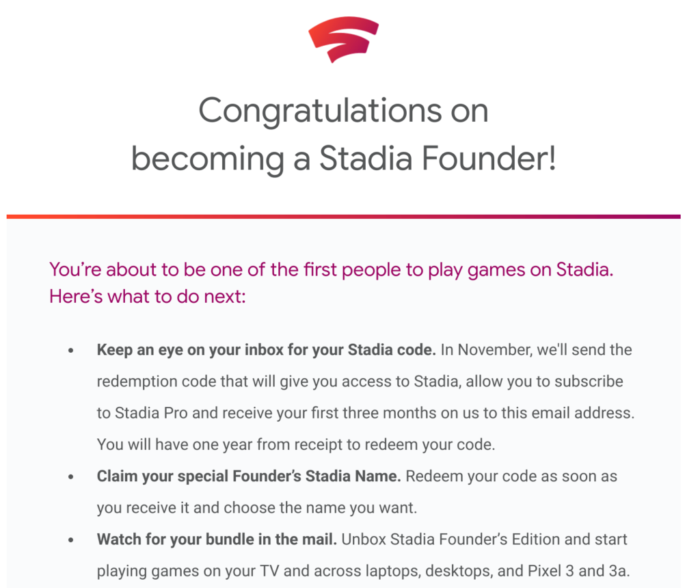Click the line starting 'redemption code that will give'
The width and height of the screenshot is (700, 588).
point(360,382)
